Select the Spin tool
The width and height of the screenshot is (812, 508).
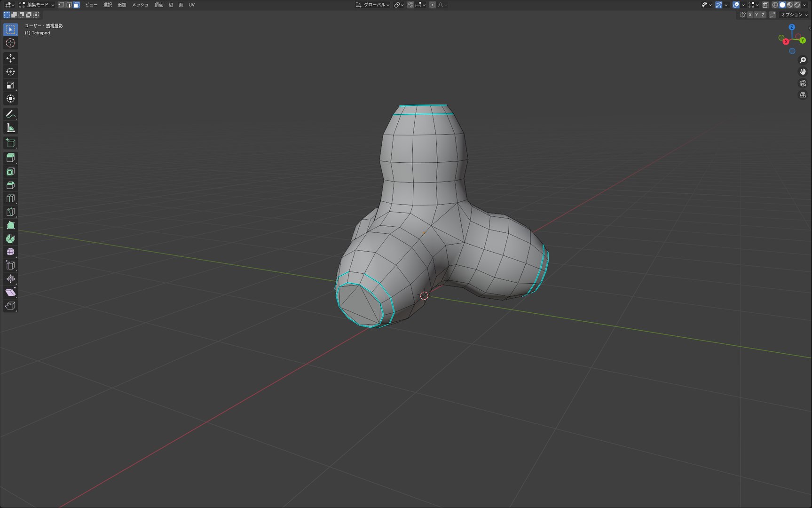pos(10,239)
